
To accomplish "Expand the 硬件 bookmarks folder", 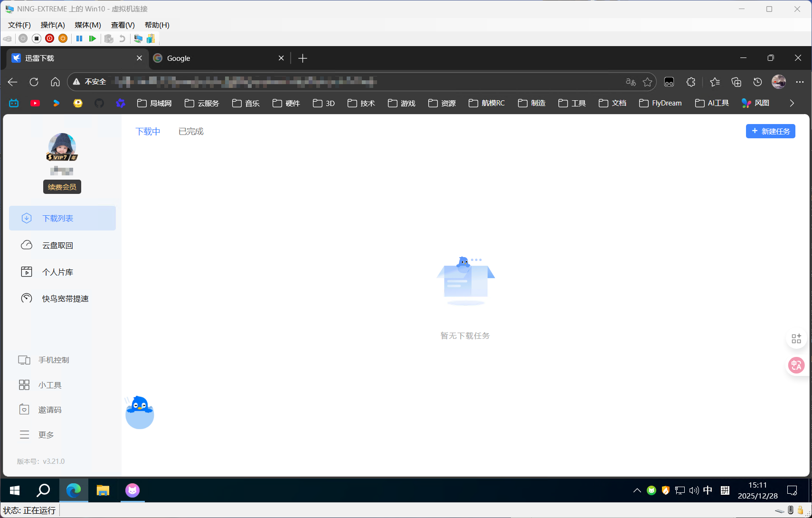I will tap(286, 103).
